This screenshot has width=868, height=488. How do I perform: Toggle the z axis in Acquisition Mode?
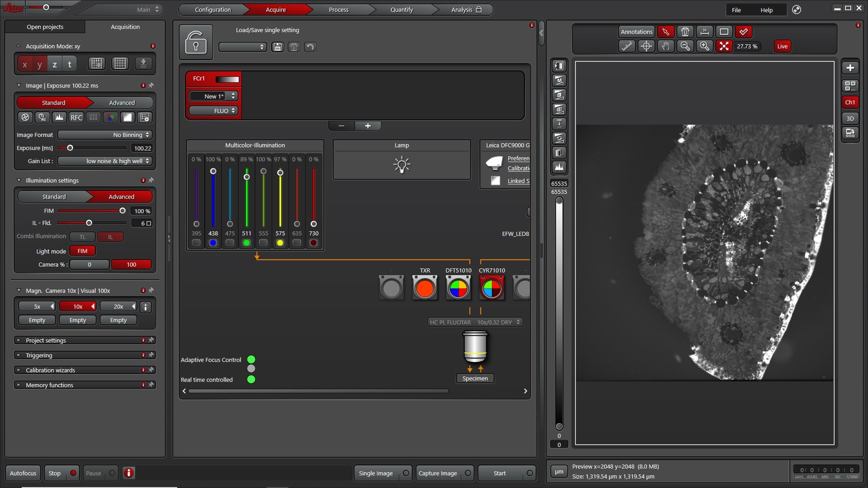(x=54, y=64)
